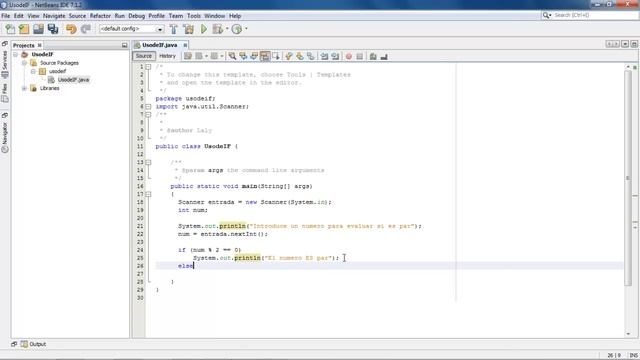Collapse the code fold at line 13
Image resolution: width=640 pixels, height=360 pixels.
(149, 162)
